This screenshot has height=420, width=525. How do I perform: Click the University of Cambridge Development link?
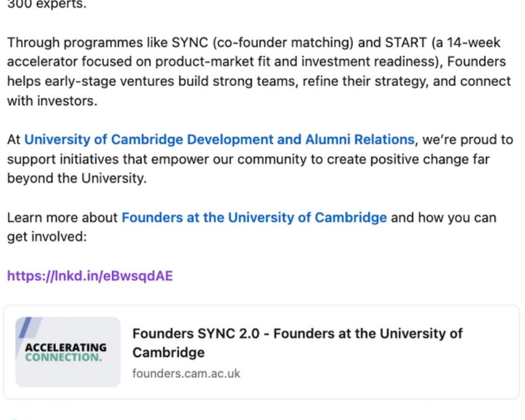218,139
